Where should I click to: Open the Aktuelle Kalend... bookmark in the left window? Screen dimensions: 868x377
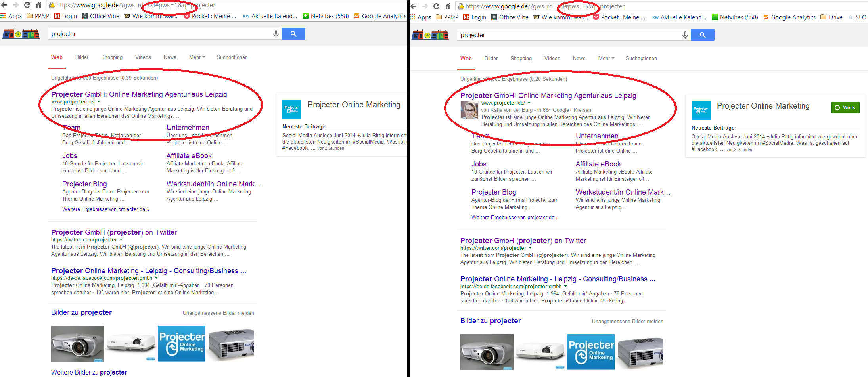click(270, 16)
